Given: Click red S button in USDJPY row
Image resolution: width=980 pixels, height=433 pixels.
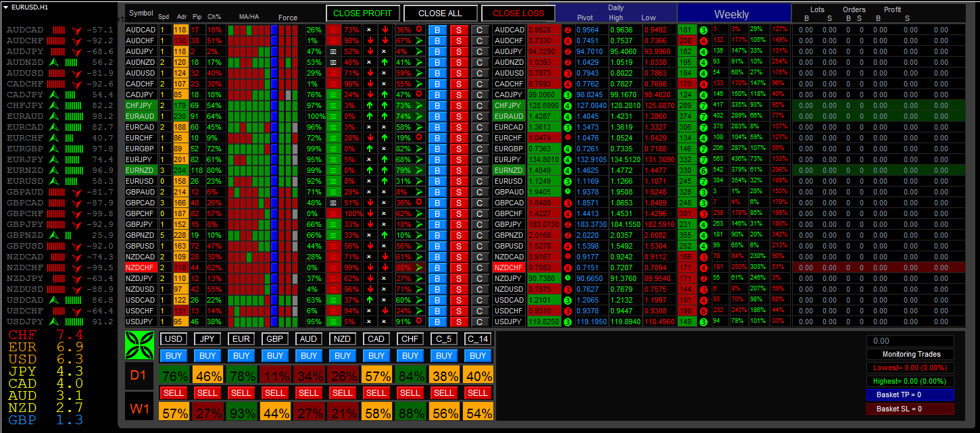Looking at the screenshot, I should point(459,322).
